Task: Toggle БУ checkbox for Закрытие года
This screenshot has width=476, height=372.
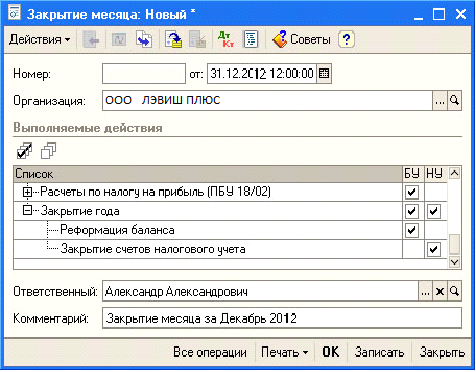Action: [412, 211]
